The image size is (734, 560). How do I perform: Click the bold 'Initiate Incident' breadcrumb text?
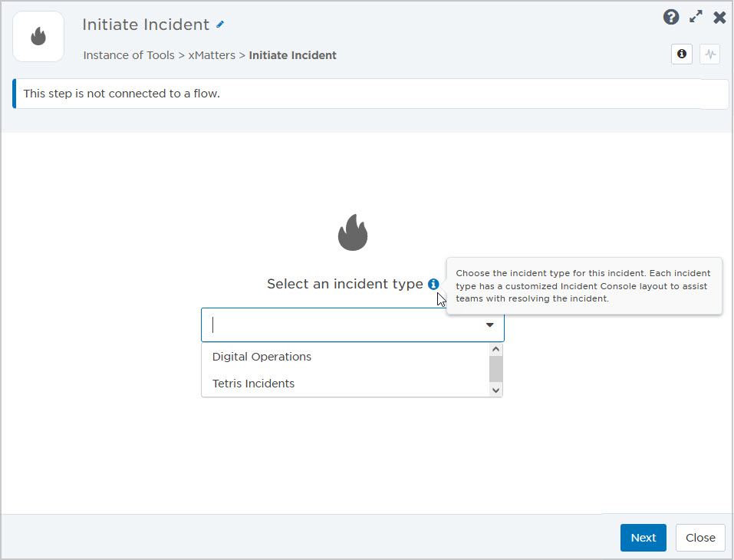[x=292, y=55]
